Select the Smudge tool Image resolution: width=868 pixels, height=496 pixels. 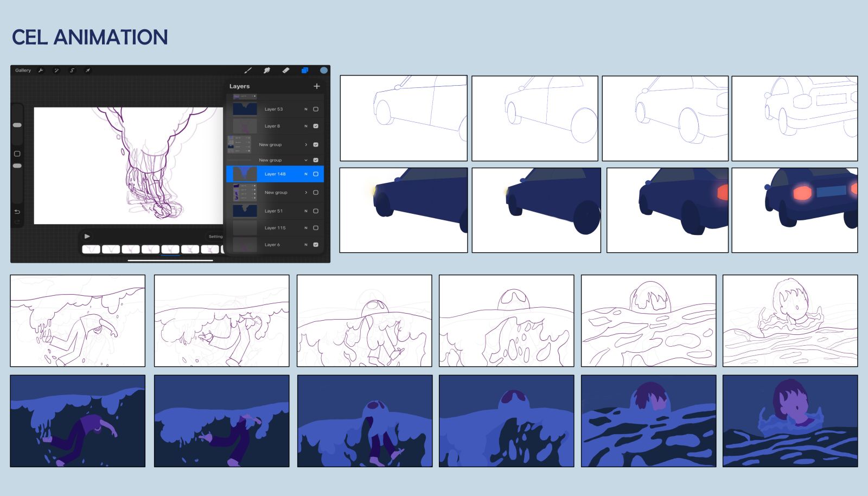[267, 71]
